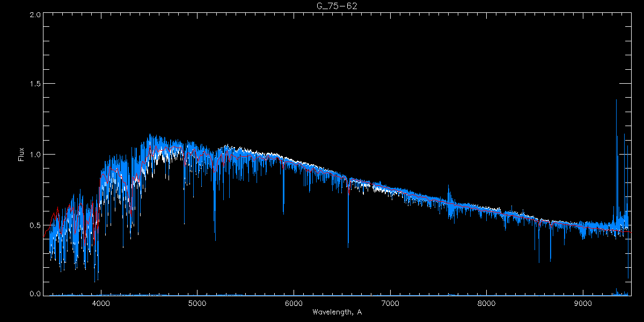
Task: Select the 8000 x-axis tick label
Action: pos(487,303)
